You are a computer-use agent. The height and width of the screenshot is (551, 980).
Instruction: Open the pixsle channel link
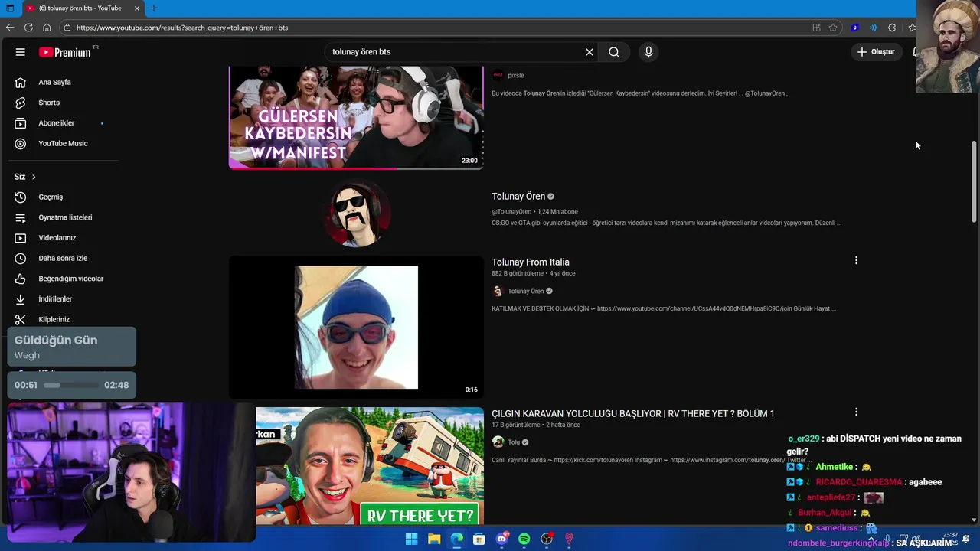click(515, 75)
